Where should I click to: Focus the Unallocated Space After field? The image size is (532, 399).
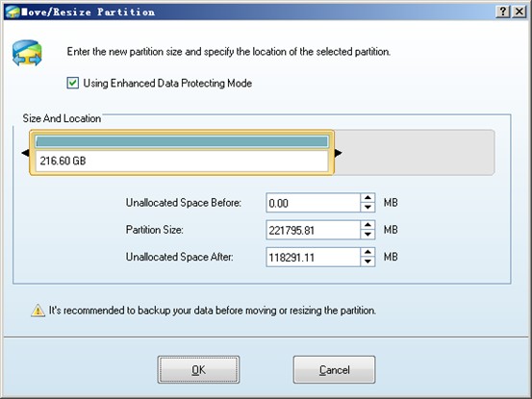point(313,257)
